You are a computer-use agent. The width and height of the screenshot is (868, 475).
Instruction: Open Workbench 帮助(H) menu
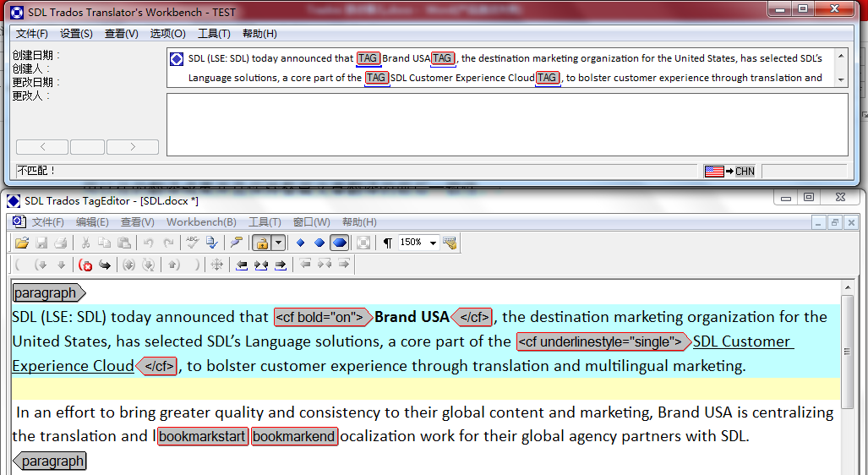pos(259,34)
